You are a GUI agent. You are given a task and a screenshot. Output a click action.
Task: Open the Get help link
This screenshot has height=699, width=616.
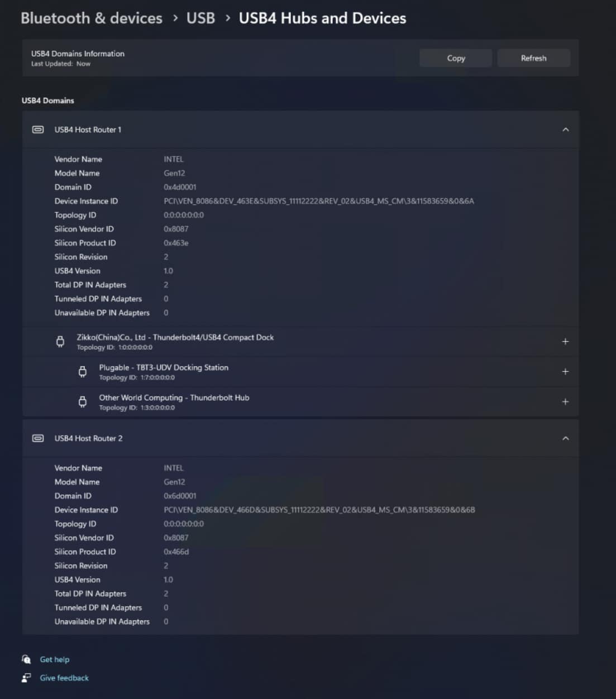pos(55,659)
